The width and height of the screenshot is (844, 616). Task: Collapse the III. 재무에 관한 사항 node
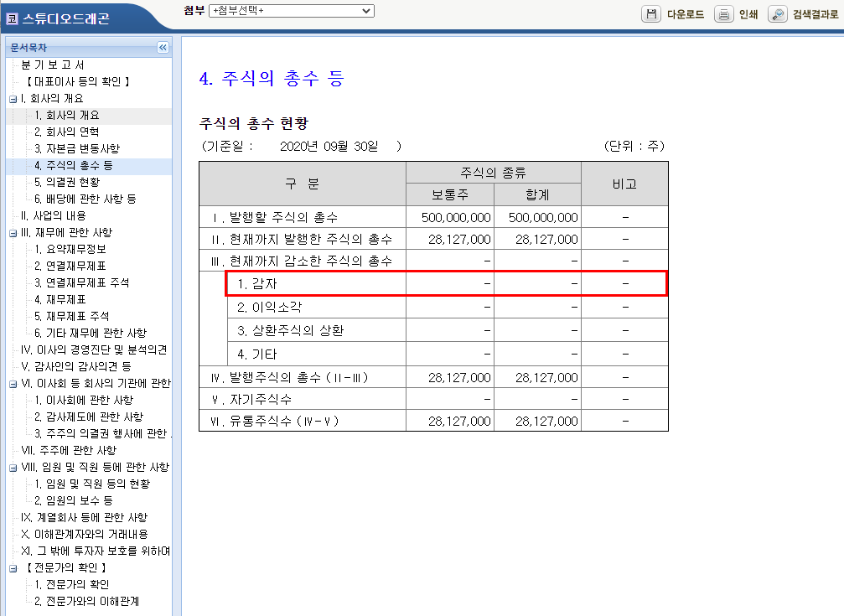tap(13, 233)
